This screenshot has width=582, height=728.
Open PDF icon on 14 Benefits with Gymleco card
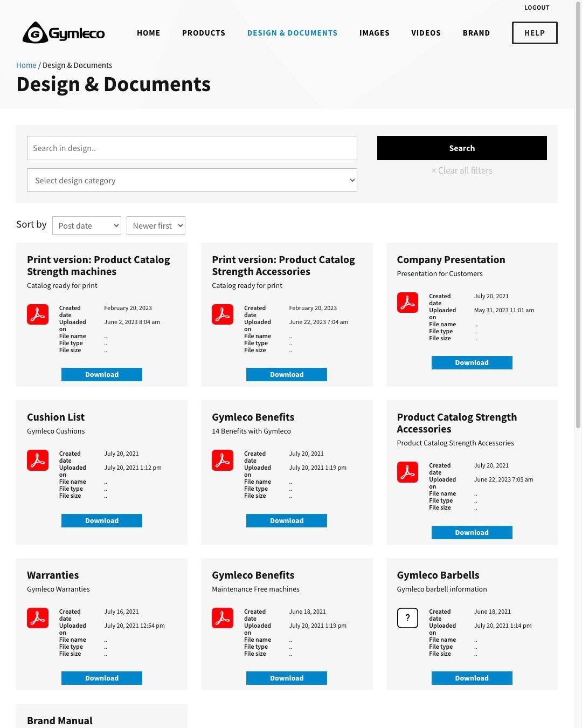click(223, 460)
